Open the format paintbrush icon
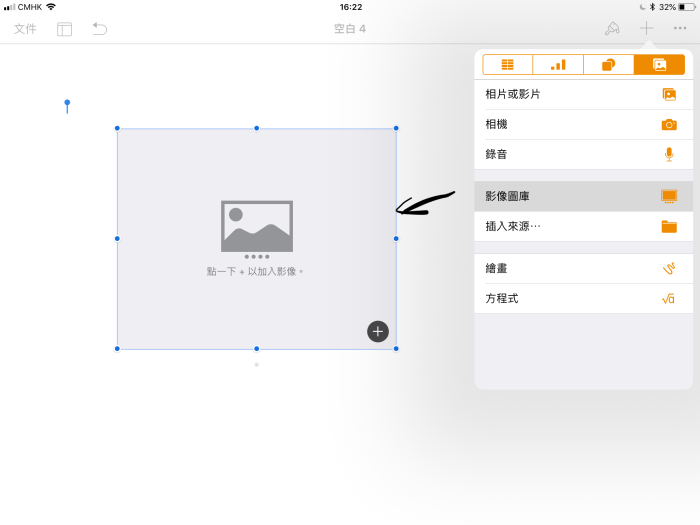700x525 pixels. pos(612,29)
